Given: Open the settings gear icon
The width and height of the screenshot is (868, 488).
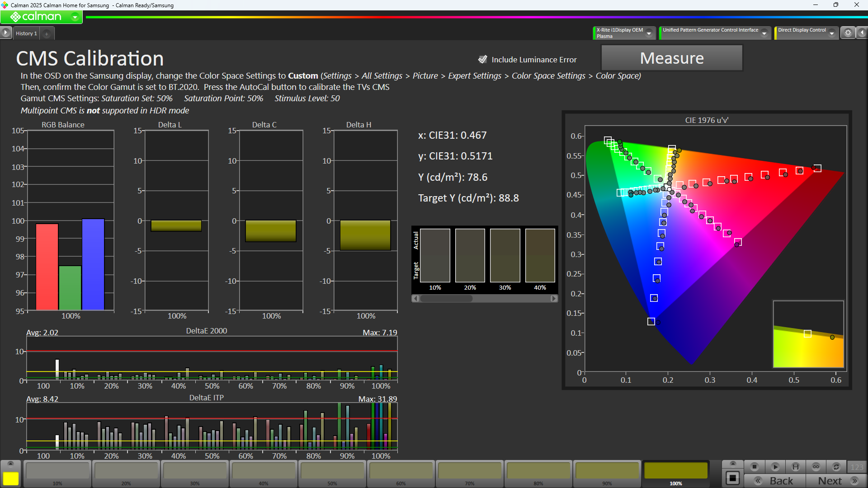Looking at the screenshot, I should tap(848, 33).
